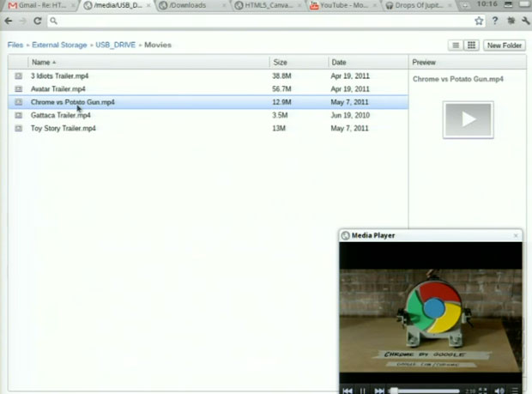Toggle fullscreen in Media Player
This screenshot has width=532, height=394.
click(483, 391)
